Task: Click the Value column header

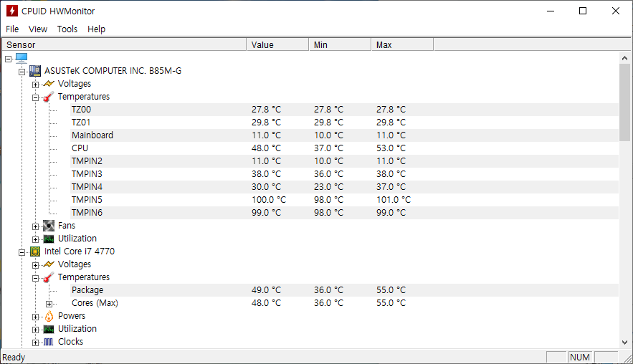Action: point(277,45)
